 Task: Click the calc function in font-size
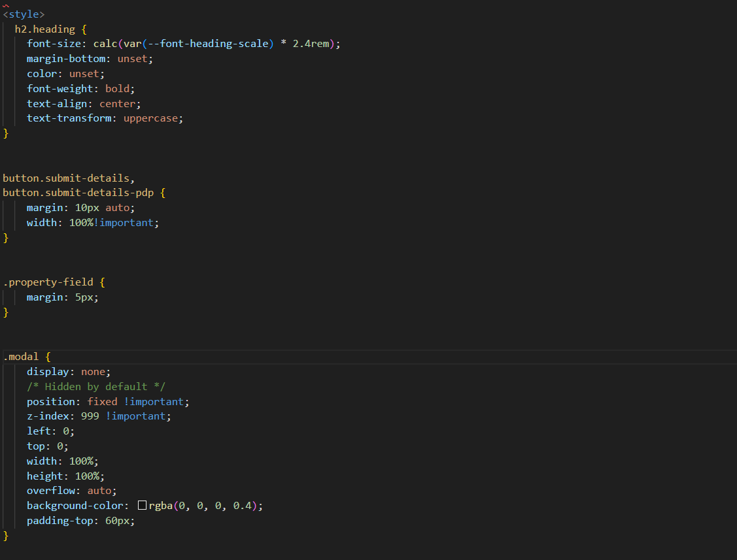[105, 44]
